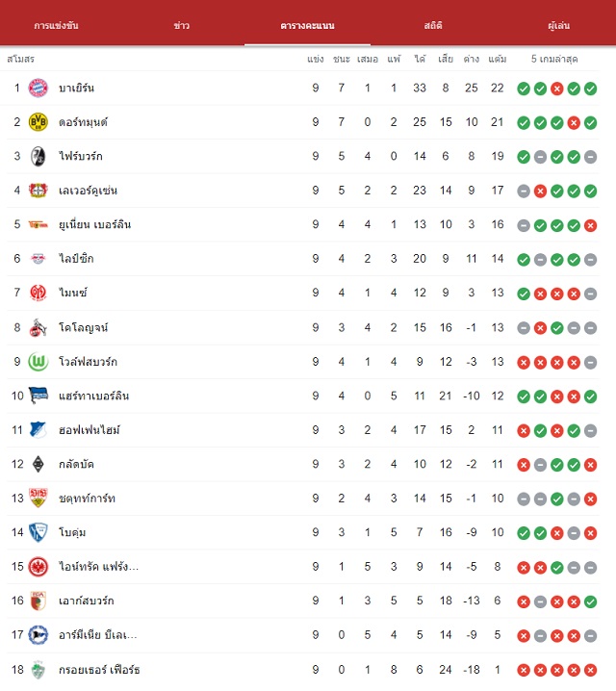The width and height of the screenshot is (616, 691).
Task: Click the Arminia Bielefeld round logo
Action: tap(38, 635)
